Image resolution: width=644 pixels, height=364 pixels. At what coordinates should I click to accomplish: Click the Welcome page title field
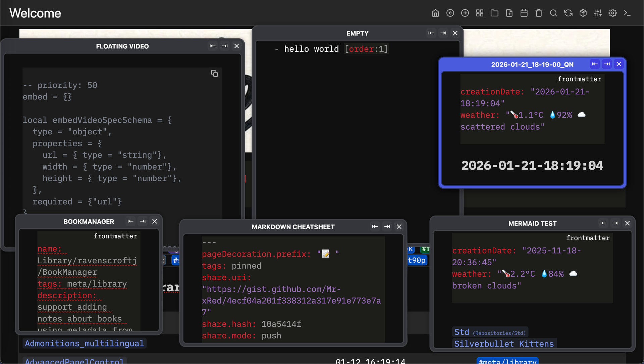[35, 13]
